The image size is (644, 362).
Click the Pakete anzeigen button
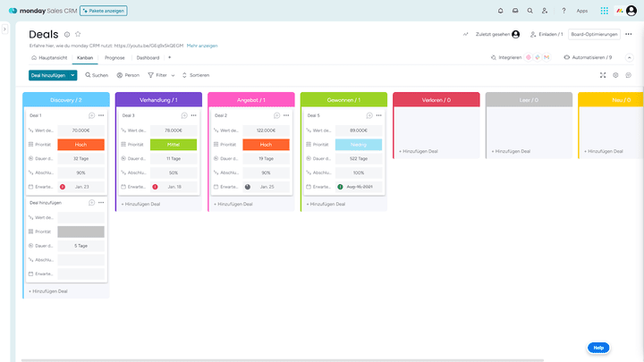pos(104,11)
